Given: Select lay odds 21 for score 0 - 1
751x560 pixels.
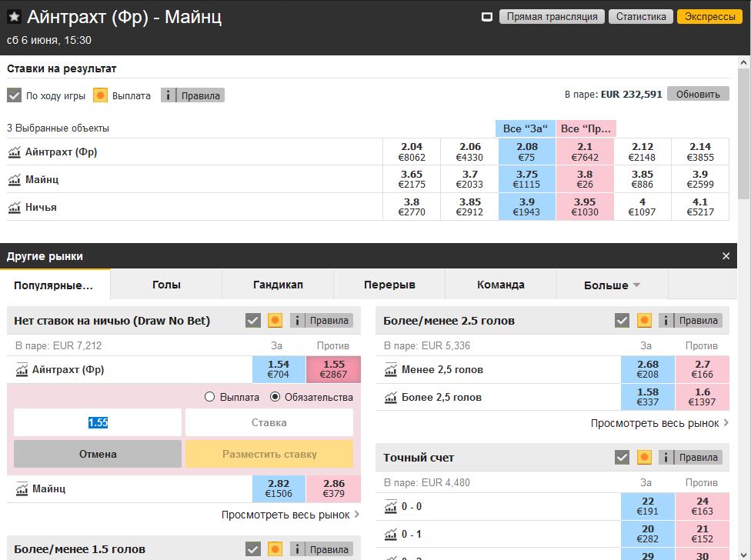Looking at the screenshot, I should pos(703,534).
